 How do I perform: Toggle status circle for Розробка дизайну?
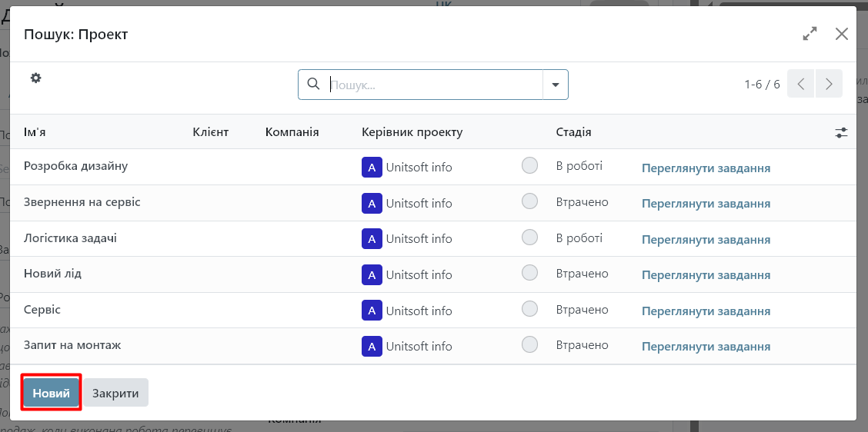pos(529,166)
